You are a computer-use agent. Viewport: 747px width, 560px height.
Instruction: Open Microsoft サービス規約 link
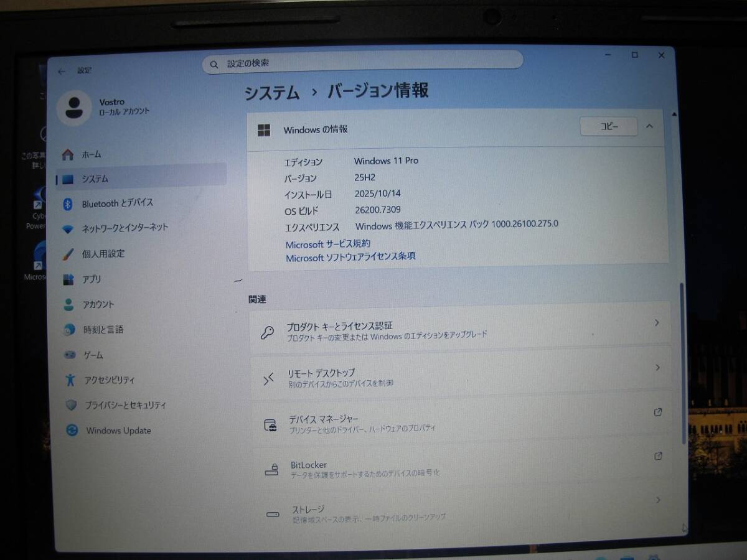click(x=327, y=244)
